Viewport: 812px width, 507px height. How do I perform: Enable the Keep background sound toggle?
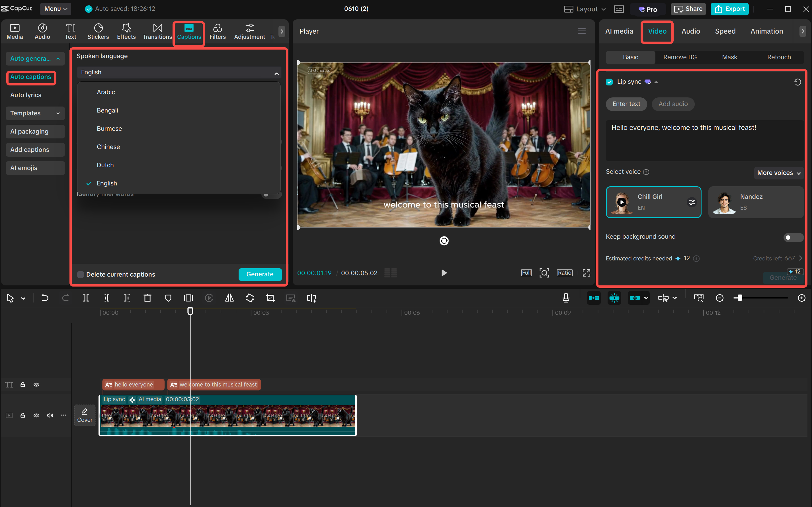point(793,237)
